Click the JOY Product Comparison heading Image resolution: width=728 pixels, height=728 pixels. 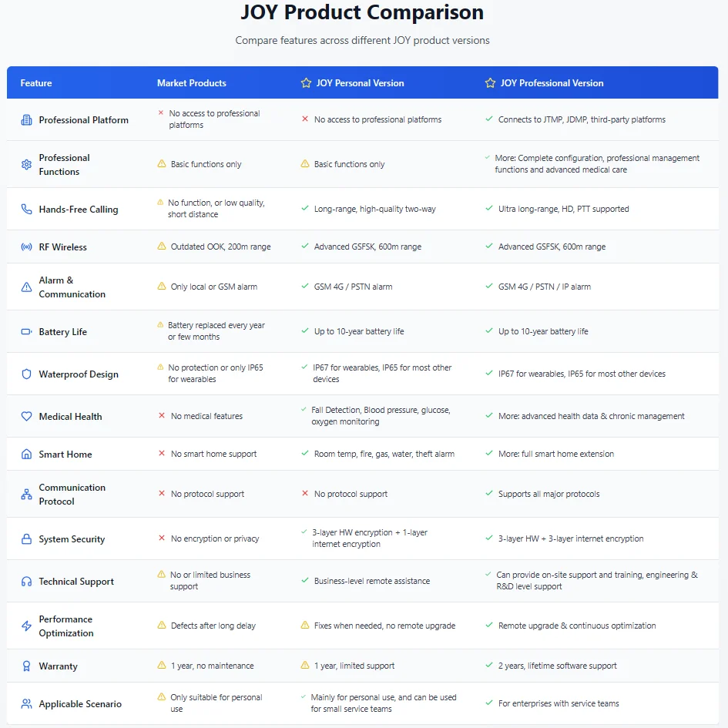(x=363, y=13)
